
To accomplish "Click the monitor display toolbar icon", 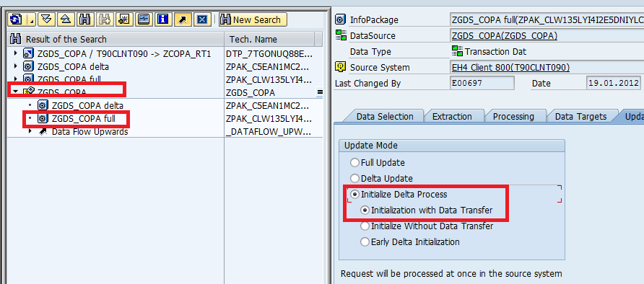I will [144, 19].
